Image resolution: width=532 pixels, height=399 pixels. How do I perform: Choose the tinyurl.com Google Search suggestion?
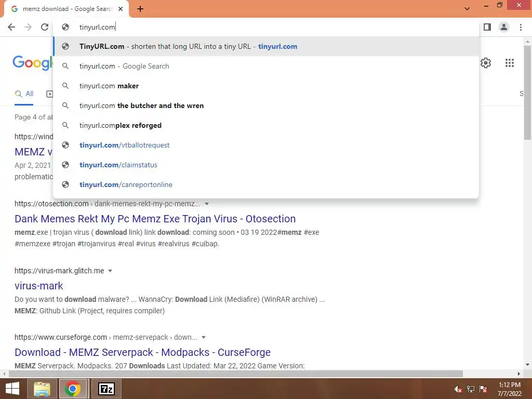pos(266,66)
